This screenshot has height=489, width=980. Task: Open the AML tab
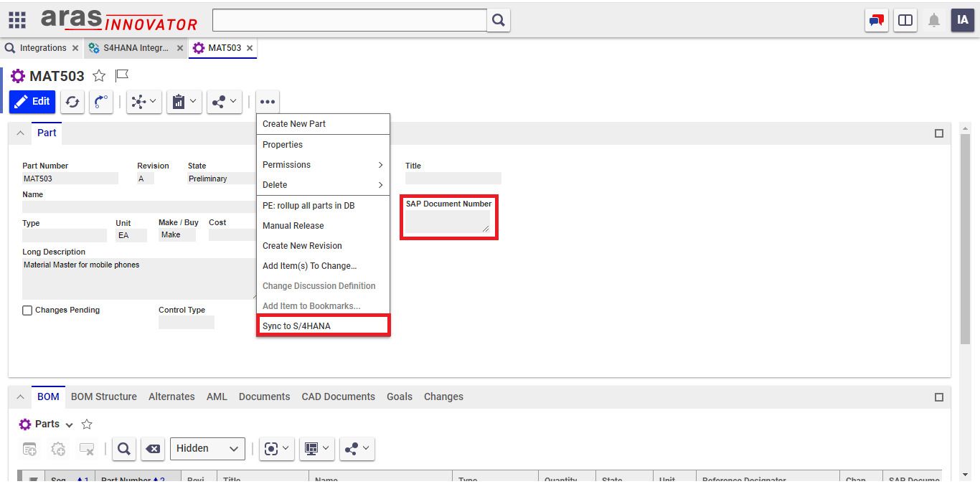(217, 397)
